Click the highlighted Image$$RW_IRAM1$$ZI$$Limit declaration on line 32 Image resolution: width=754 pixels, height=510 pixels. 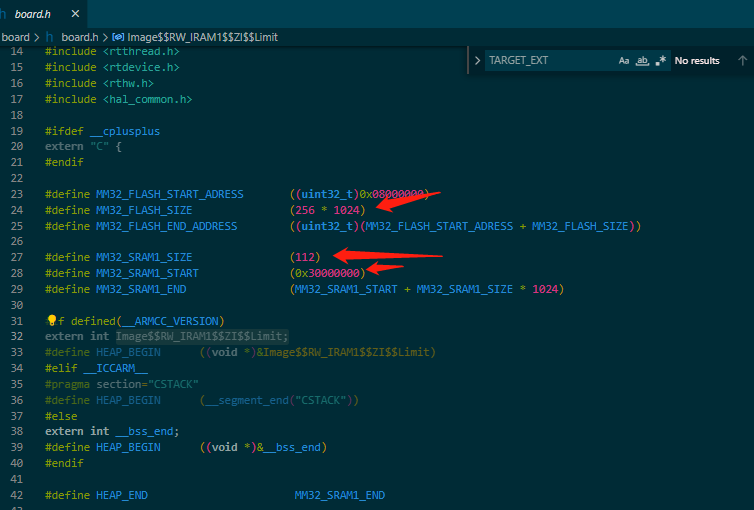(x=202, y=336)
